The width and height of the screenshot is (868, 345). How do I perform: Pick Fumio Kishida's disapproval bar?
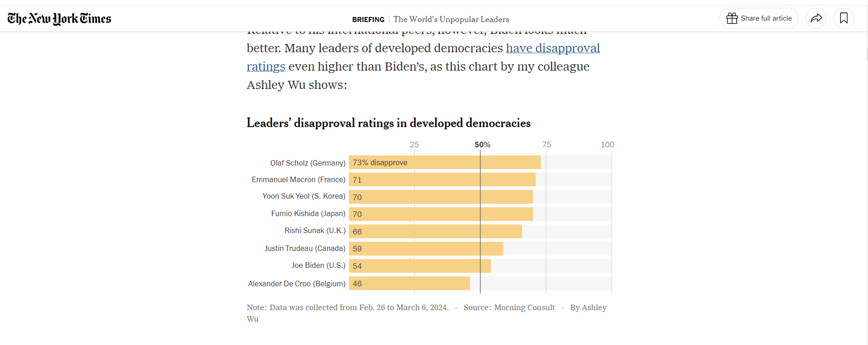[441, 214]
